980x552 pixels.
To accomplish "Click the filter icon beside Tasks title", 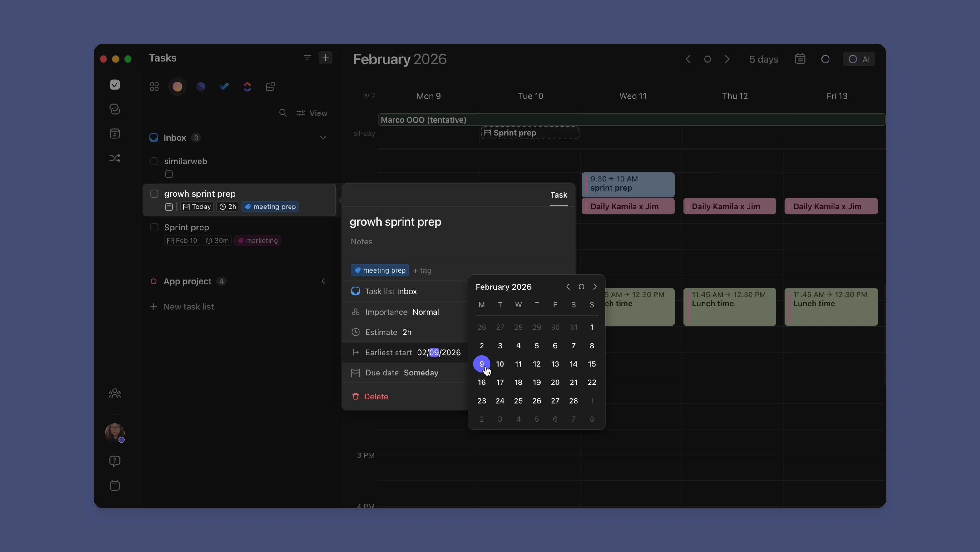I will 307,58.
